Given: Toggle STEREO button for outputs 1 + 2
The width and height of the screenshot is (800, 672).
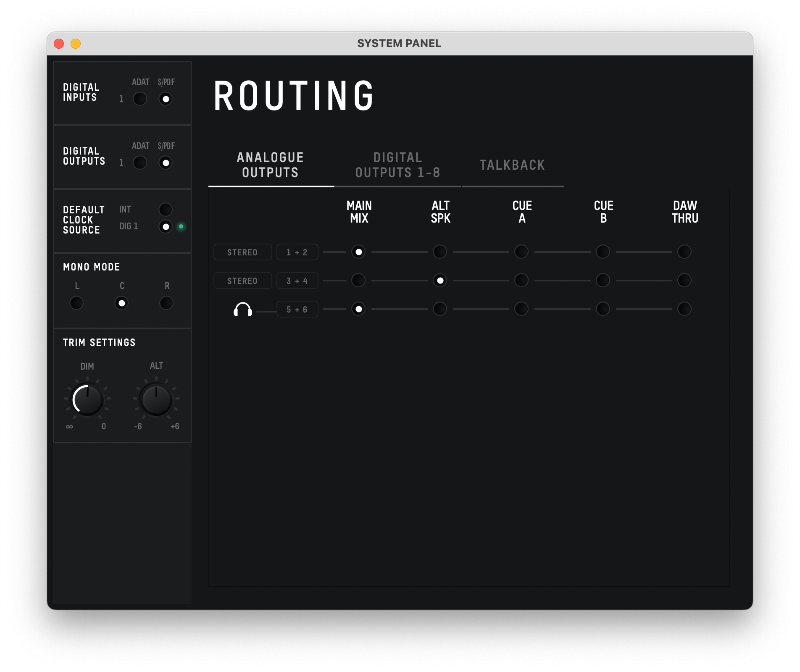Looking at the screenshot, I should (242, 252).
